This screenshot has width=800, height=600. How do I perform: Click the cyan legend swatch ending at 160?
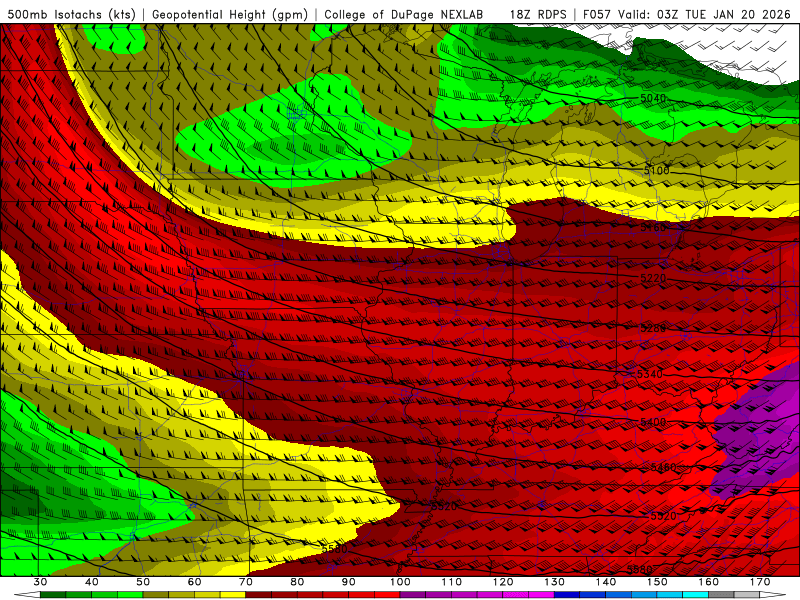[696, 595]
